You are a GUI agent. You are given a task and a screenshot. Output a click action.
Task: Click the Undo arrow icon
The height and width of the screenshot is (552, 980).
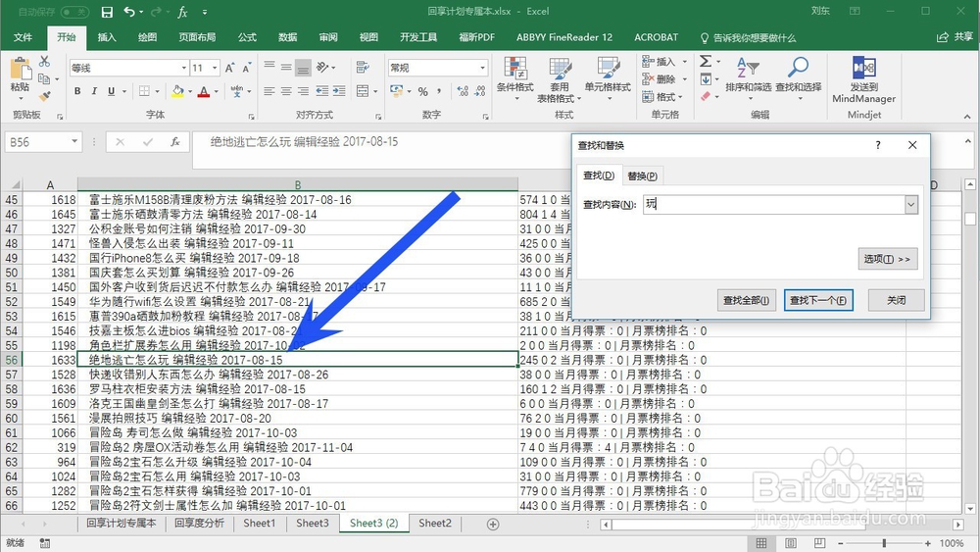click(x=129, y=12)
